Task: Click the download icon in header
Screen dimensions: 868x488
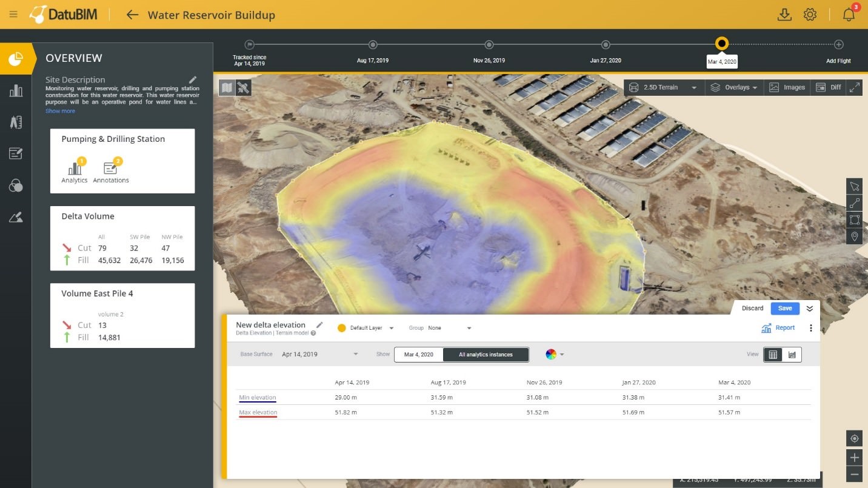Action: click(x=784, y=15)
